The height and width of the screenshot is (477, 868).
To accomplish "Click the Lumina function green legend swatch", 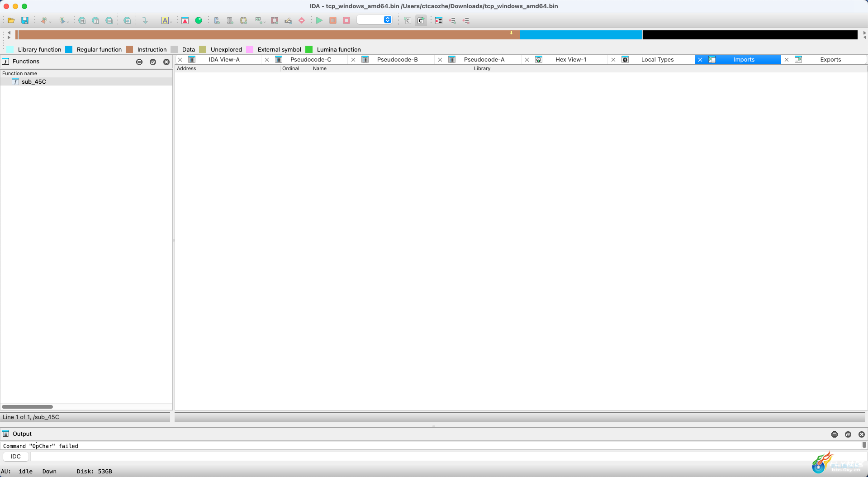I will (309, 49).
